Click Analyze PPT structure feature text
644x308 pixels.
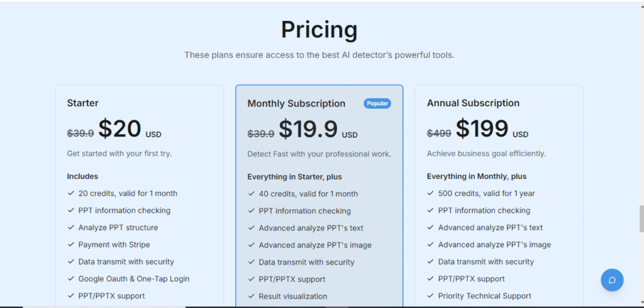coord(118,227)
